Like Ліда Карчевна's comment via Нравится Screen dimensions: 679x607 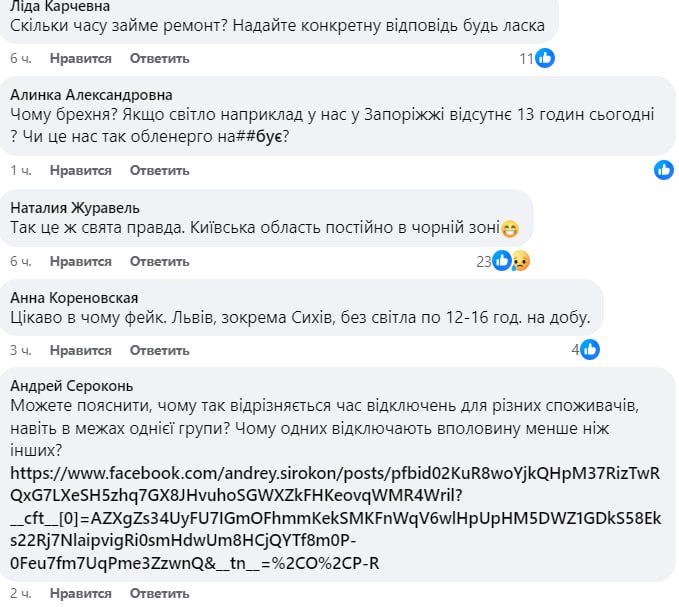coord(80,59)
